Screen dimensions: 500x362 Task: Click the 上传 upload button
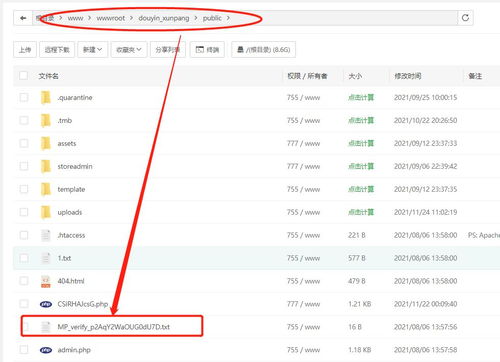[x=25, y=50]
